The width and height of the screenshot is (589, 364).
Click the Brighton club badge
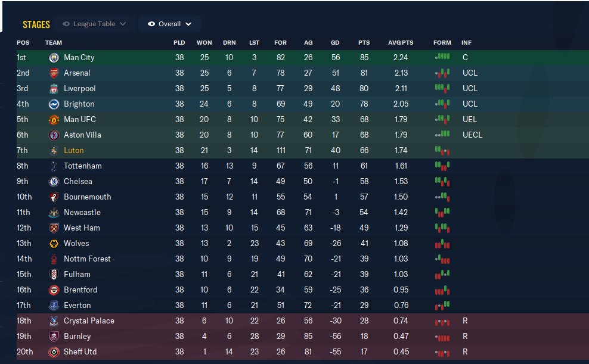[x=54, y=104]
